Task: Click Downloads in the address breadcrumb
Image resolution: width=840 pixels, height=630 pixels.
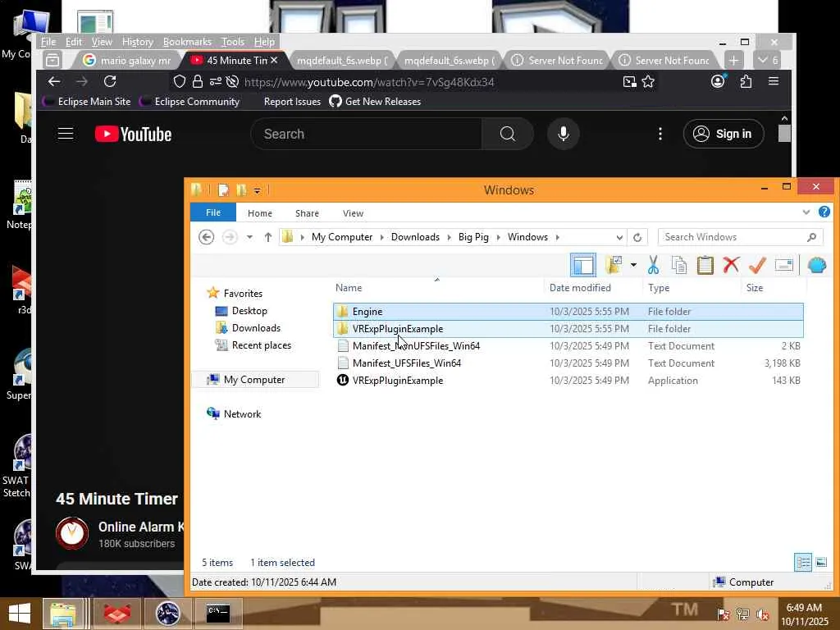Action: [x=415, y=237]
